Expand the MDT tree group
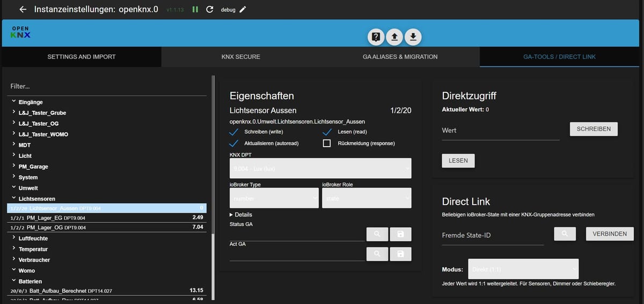Screen dimensions: 644x304 click(14, 145)
